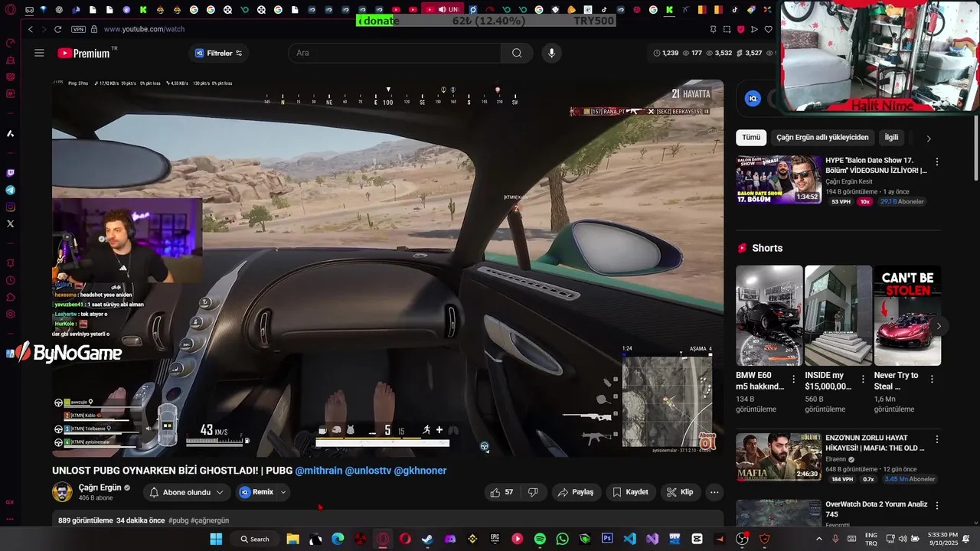The height and width of the screenshot is (551, 980).
Task: Open the ENG TRQ language switcher
Action: (x=871, y=539)
